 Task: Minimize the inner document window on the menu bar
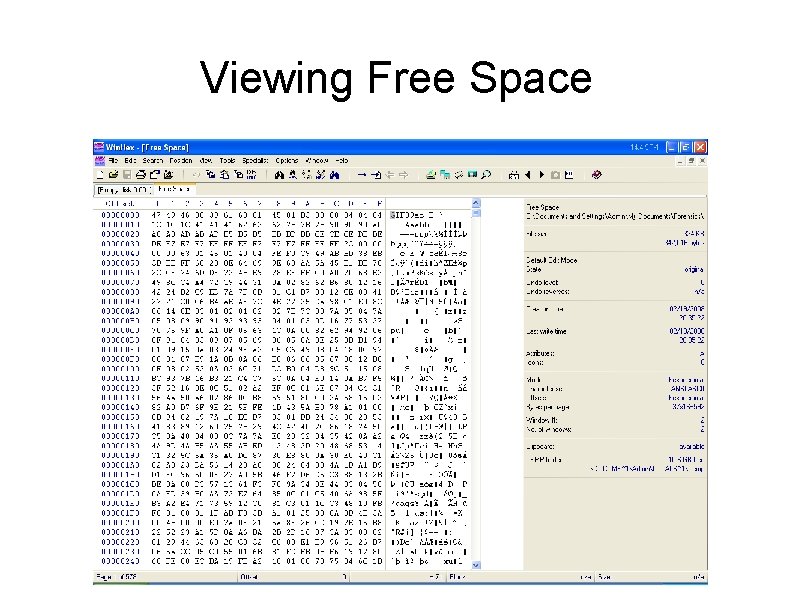coord(681,161)
